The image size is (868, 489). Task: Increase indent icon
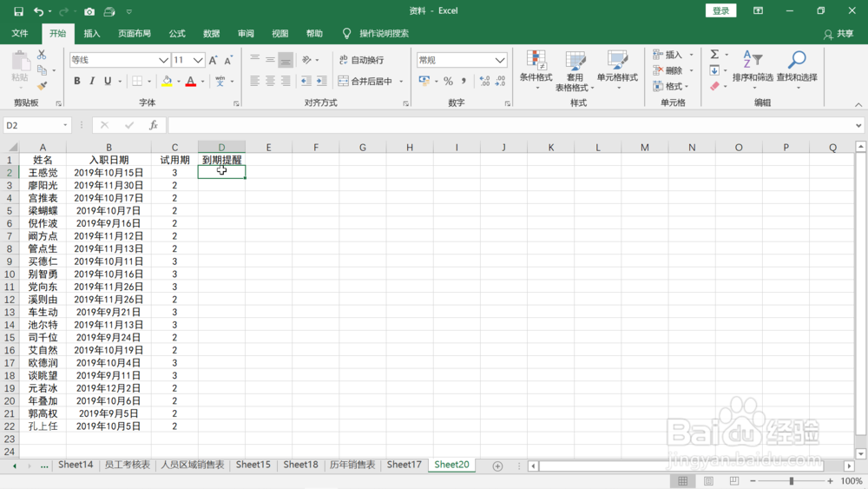coord(322,81)
